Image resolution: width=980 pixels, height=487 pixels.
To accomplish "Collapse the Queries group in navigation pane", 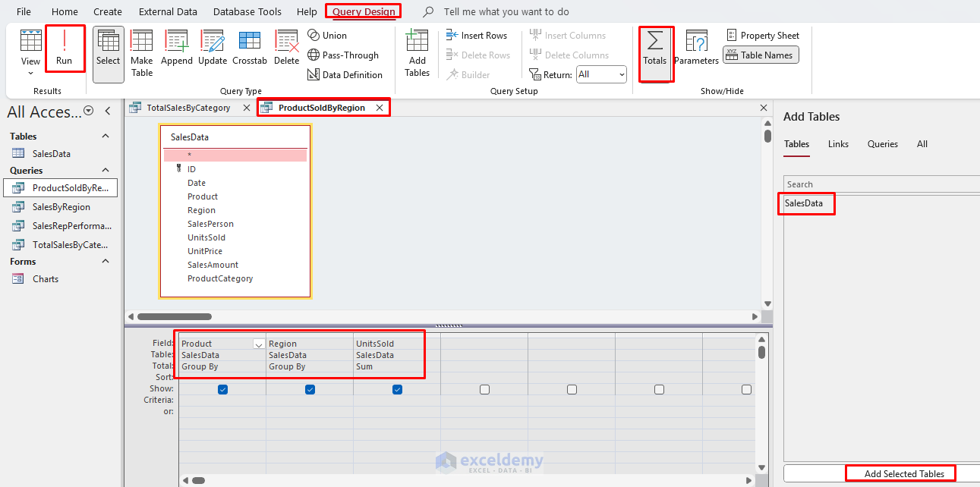I will coord(106,171).
